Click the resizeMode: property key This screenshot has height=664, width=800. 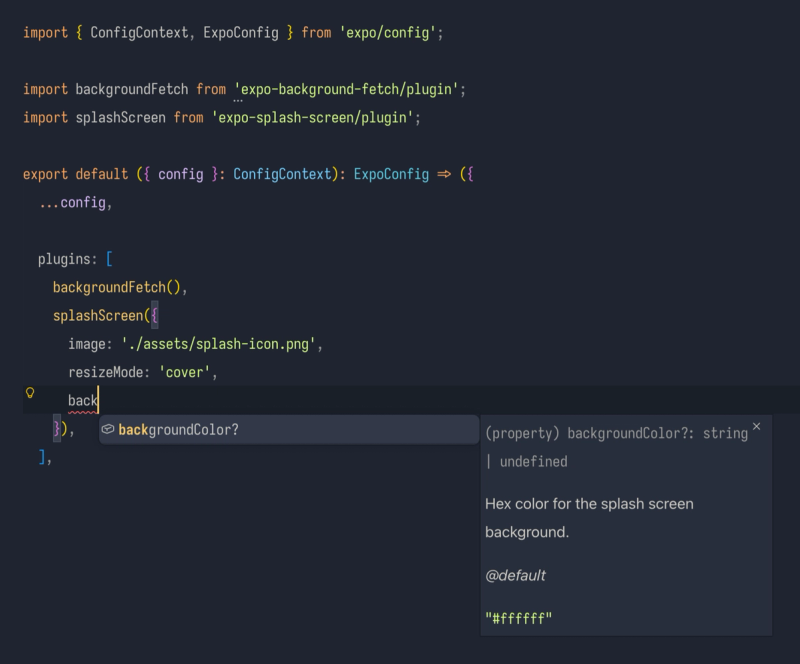(109, 373)
